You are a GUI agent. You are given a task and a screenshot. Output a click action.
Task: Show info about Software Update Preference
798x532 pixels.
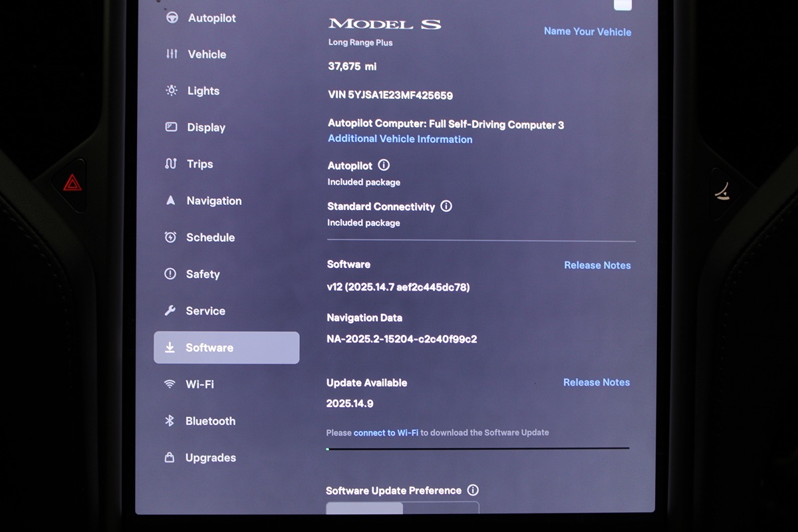coord(473,490)
